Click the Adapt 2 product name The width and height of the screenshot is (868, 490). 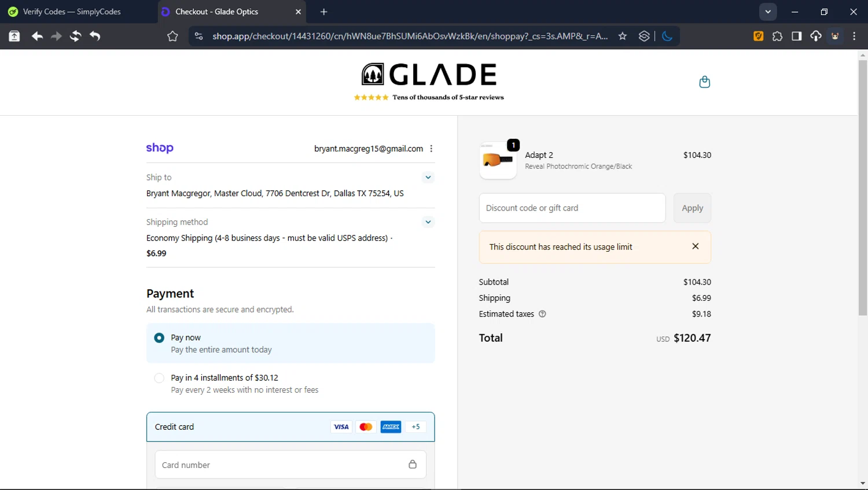click(539, 155)
